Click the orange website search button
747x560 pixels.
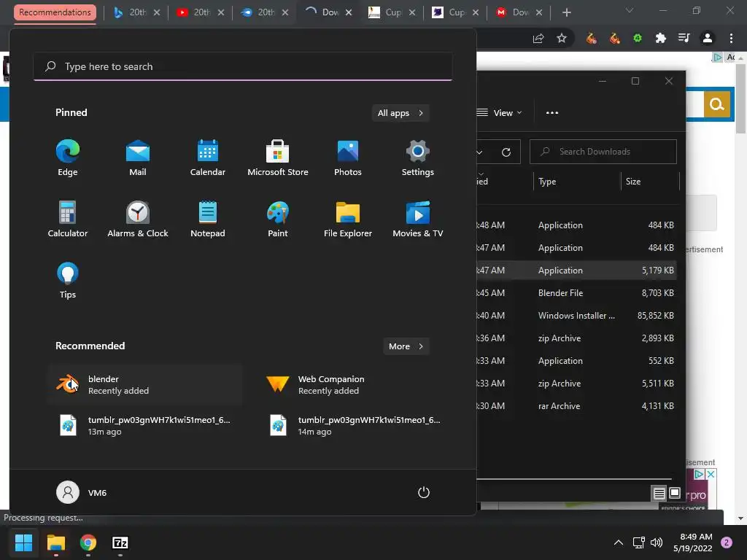tap(717, 104)
